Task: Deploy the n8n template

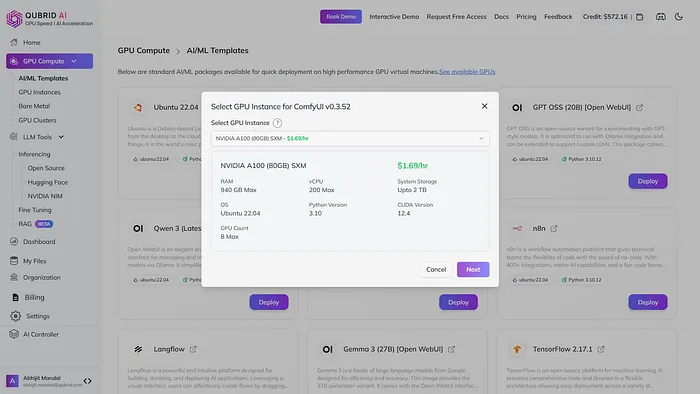Action: pos(648,302)
